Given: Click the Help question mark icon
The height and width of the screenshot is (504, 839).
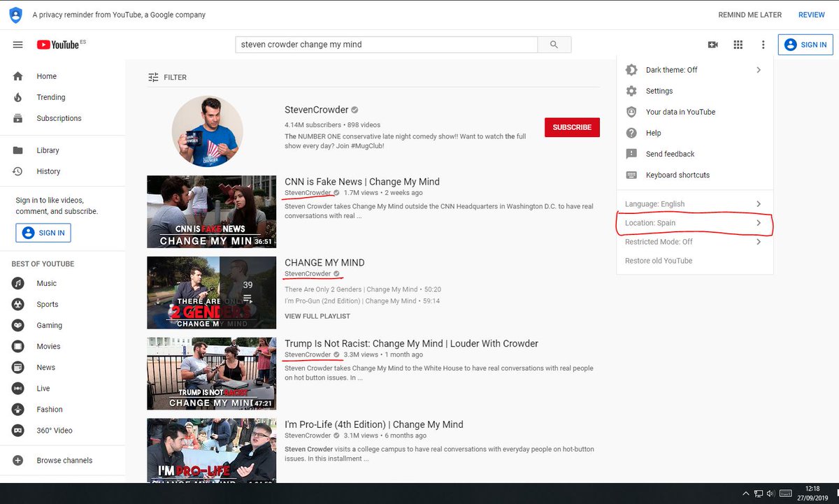Looking at the screenshot, I should click(631, 133).
